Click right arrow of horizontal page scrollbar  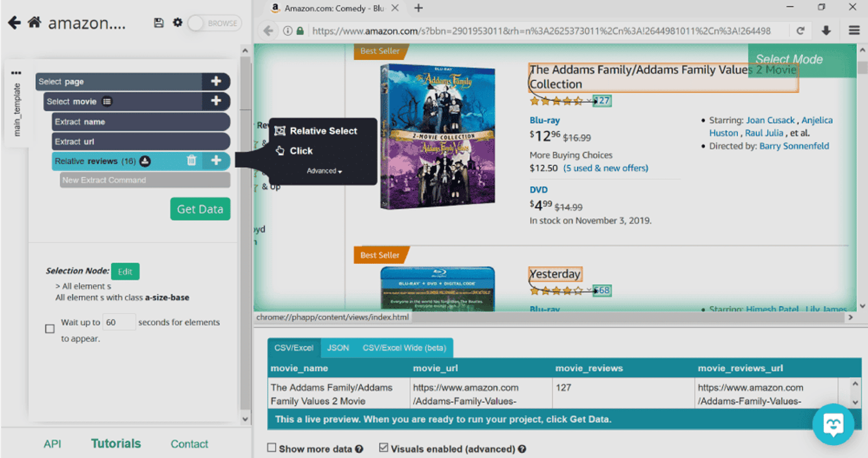tap(850, 317)
